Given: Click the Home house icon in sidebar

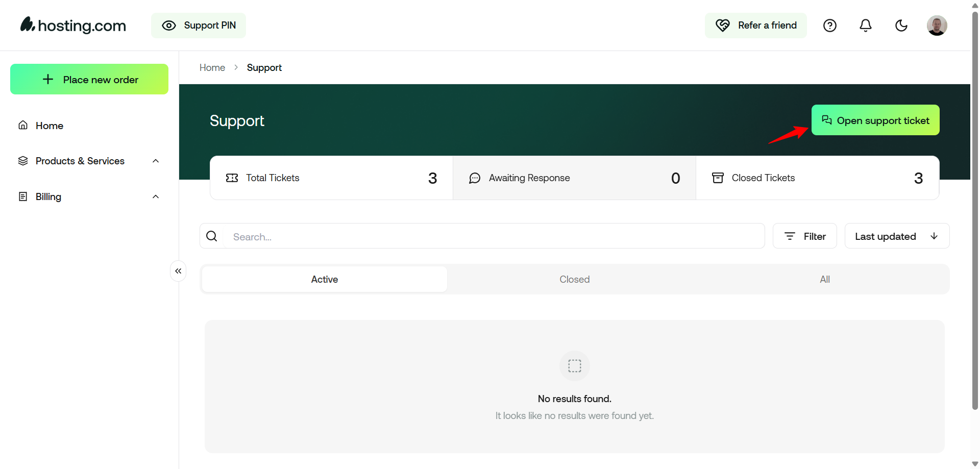Looking at the screenshot, I should click(x=23, y=125).
